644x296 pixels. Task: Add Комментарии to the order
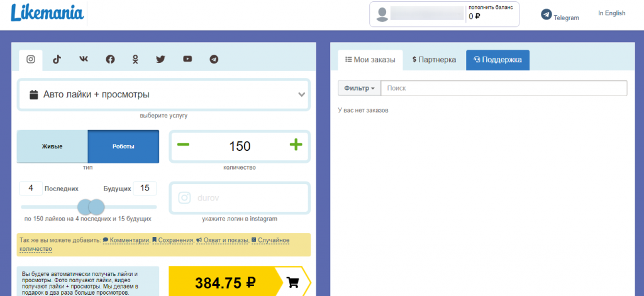[x=126, y=240]
